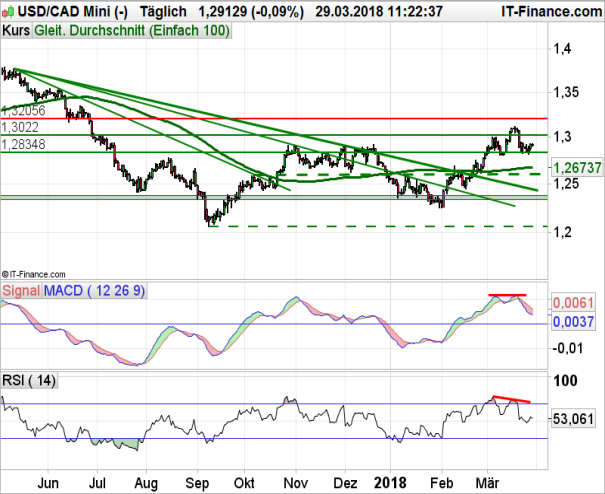
Task: Select the USD/CAD Mini (-) title
Action: pos(73,12)
